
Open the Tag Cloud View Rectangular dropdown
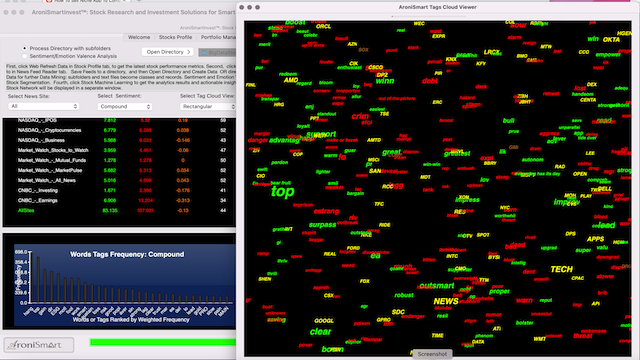208,106
